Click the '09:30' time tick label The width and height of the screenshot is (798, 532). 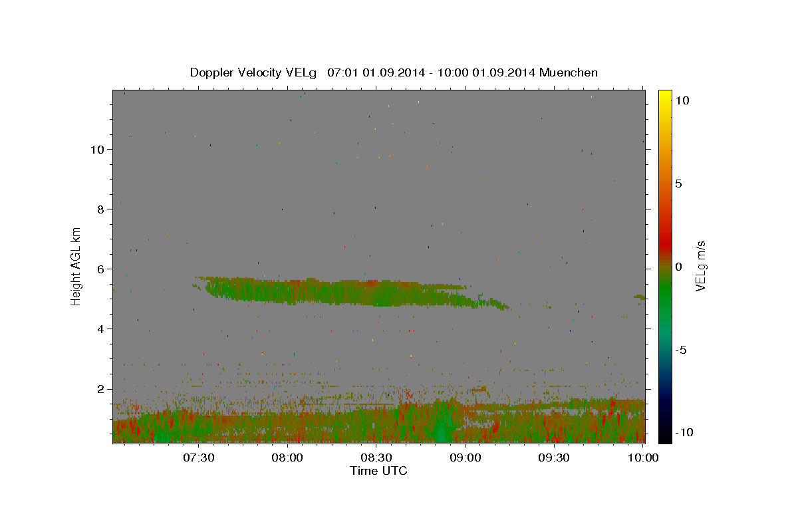click(554, 458)
